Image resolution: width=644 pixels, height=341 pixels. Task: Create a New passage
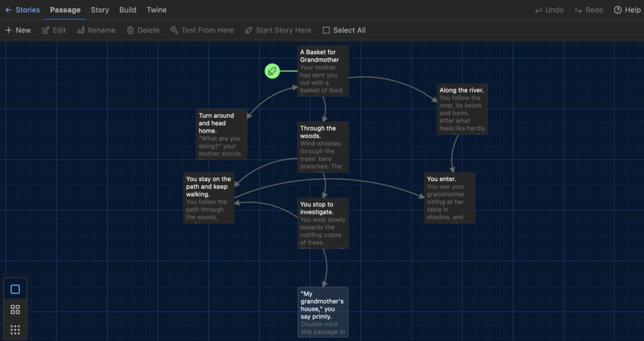click(18, 30)
